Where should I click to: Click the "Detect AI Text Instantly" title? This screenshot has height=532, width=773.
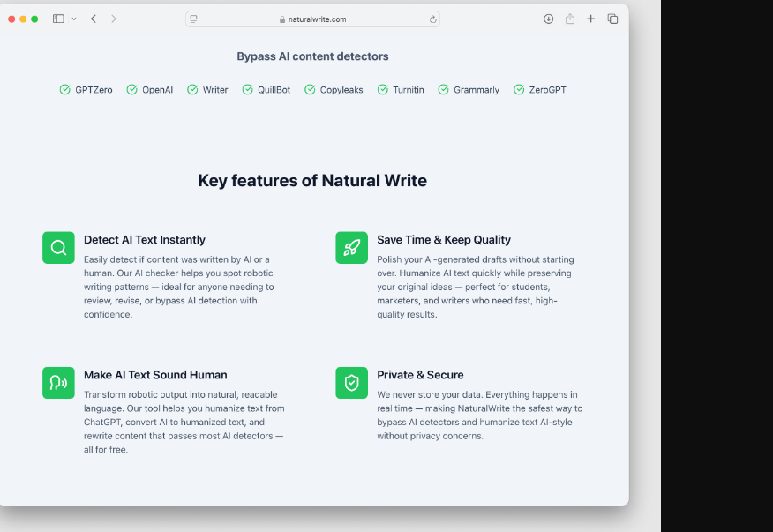pyautogui.click(x=145, y=240)
